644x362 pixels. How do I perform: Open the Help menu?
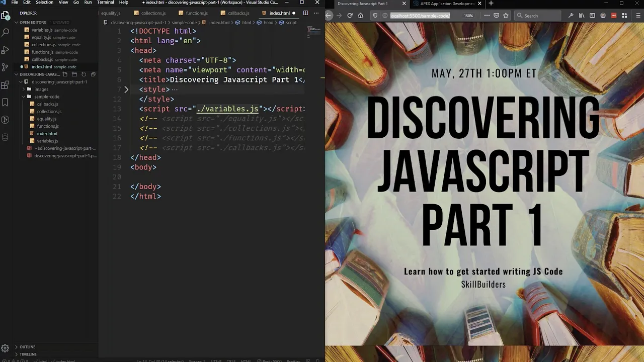[124, 3]
